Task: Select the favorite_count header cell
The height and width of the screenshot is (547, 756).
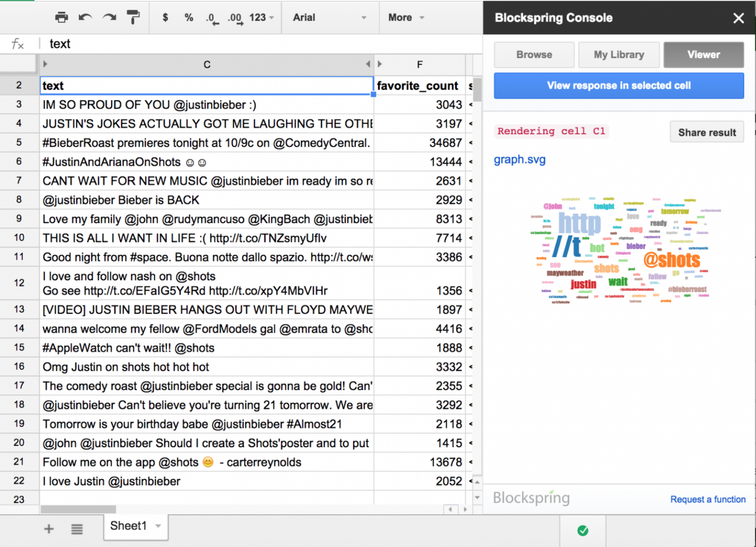Action: tap(420, 86)
